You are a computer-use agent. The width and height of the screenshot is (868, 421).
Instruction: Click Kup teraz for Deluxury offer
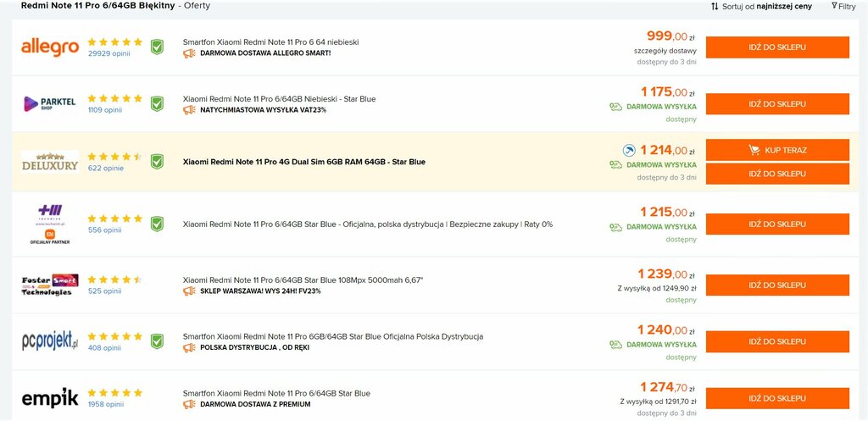click(777, 150)
